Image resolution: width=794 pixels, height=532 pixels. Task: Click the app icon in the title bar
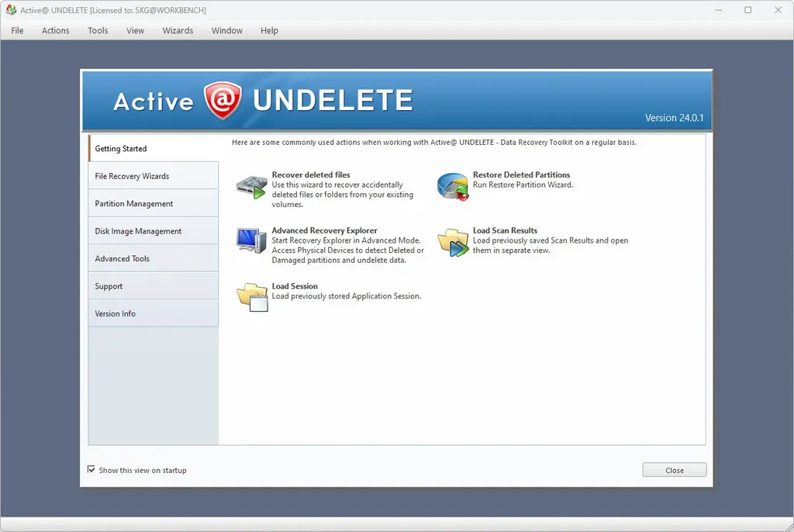[x=11, y=9]
